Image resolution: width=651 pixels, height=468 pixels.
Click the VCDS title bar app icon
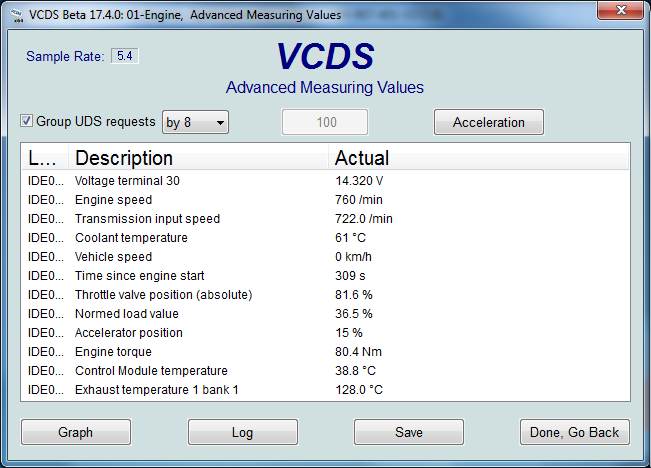point(16,15)
